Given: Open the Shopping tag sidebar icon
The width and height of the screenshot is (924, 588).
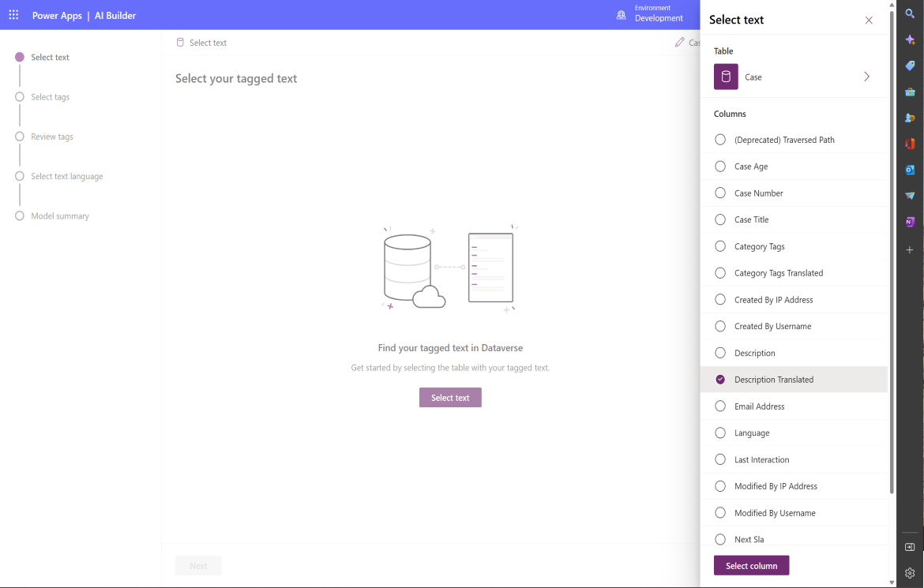Looking at the screenshot, I should click(x=910, y=66).
